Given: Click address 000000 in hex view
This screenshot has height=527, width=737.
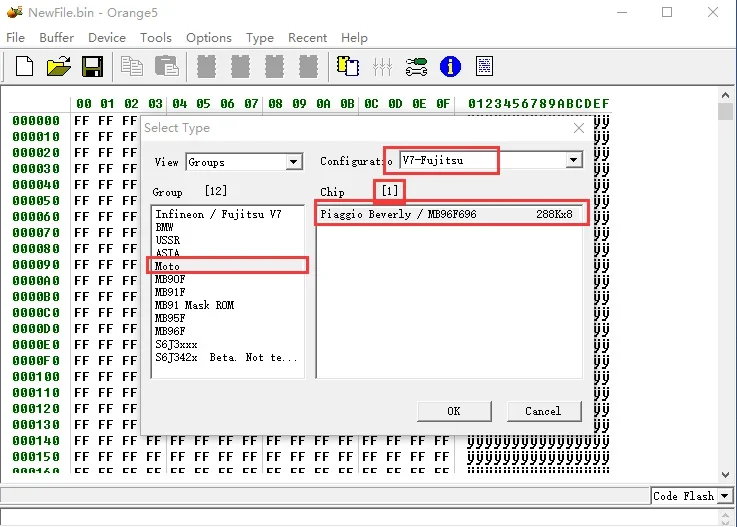Looking at the screenshot, I should 36,121.
